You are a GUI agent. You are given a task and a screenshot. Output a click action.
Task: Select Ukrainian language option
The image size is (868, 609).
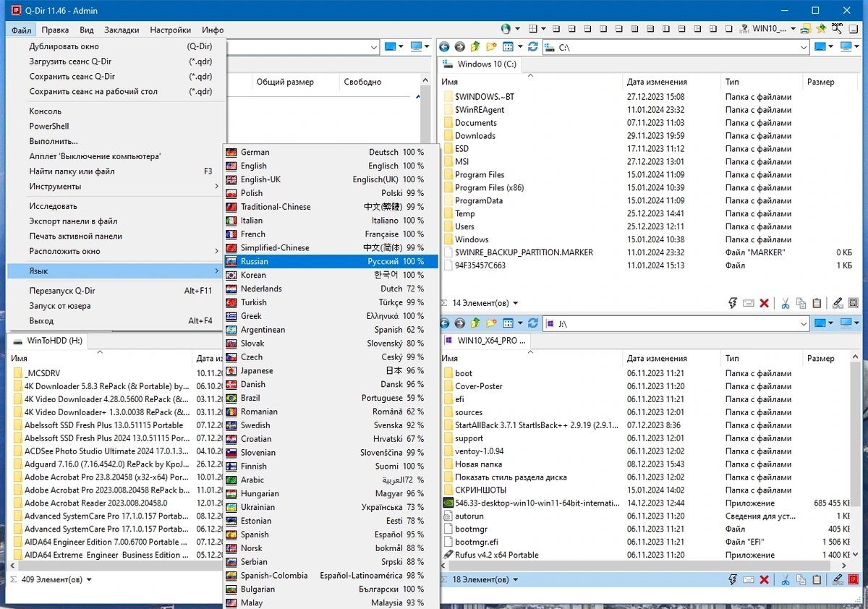(331, 507)
